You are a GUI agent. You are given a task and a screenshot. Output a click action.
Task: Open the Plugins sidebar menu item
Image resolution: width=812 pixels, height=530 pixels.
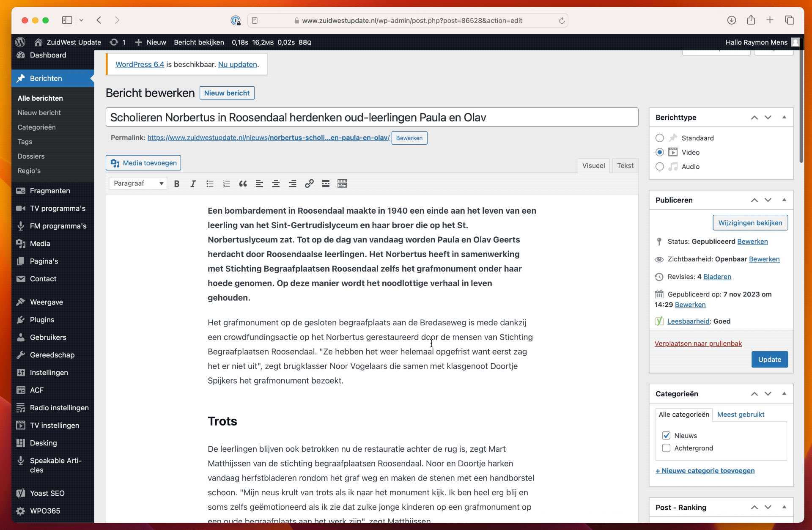[42, 320]
